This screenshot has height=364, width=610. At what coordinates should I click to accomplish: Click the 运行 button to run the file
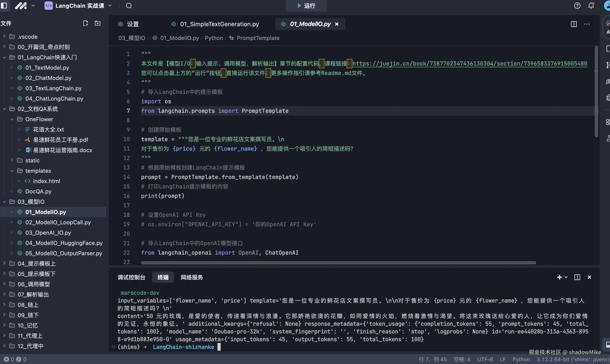pyautogui.click(x=306, y=6)
